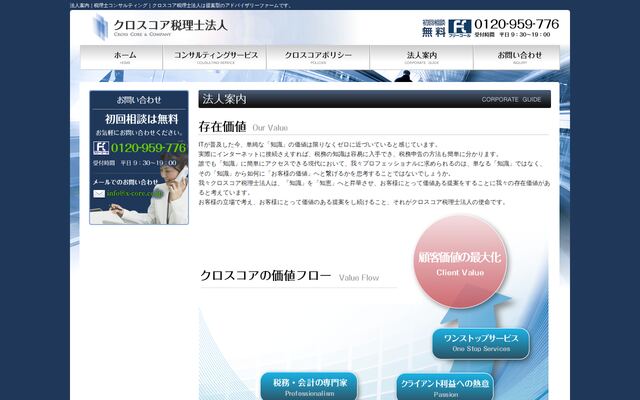This screenshot has height=400, width=640.
Task: Click the header free-call icon
Action: pyautogui.click(x=460, y=28)
